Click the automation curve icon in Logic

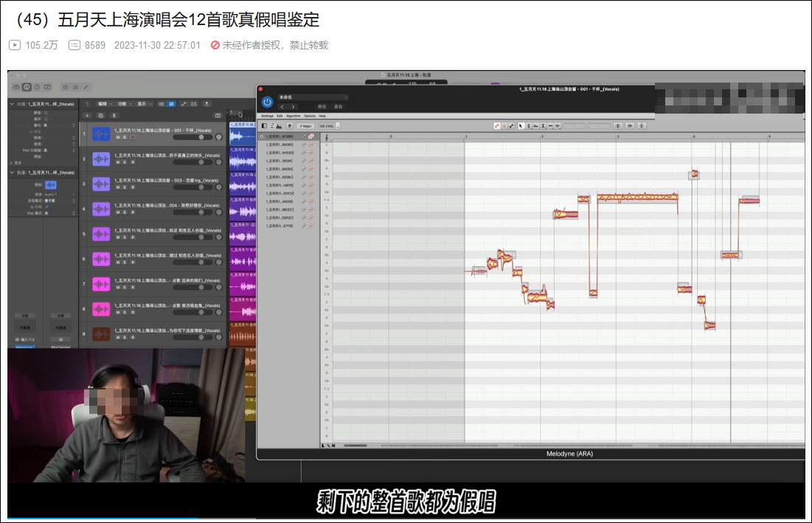184,104
